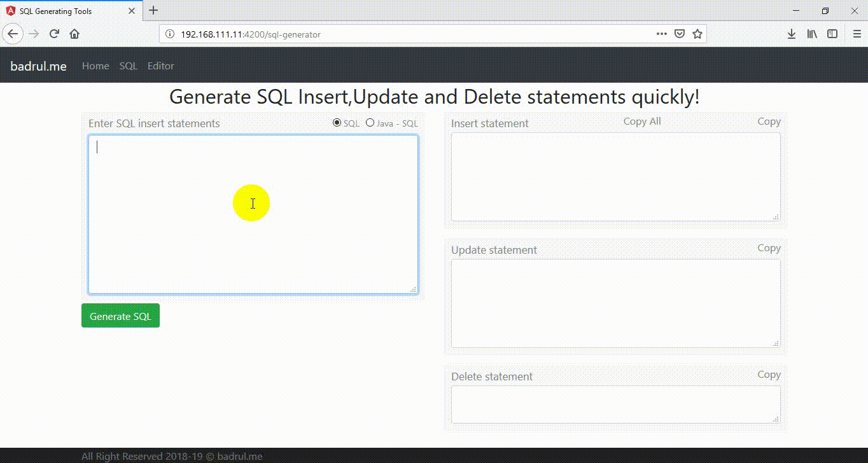Focus the SQL insert statements textarea
868x463 pixels.
253,214
